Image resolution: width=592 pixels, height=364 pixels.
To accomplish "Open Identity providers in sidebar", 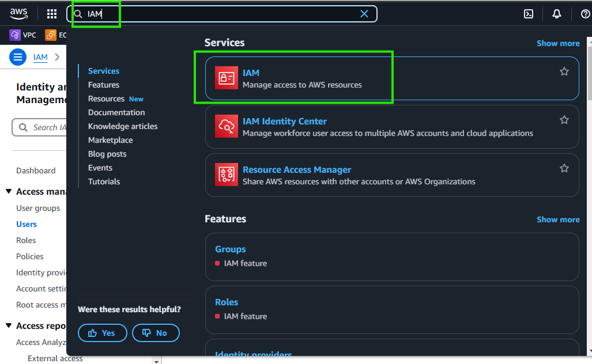I will click(41, 273).
